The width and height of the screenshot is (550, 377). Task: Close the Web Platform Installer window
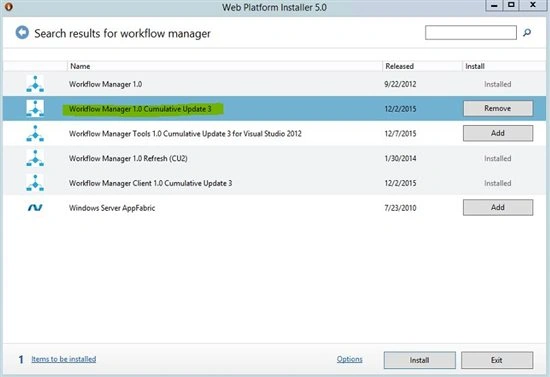coord(533,5)
